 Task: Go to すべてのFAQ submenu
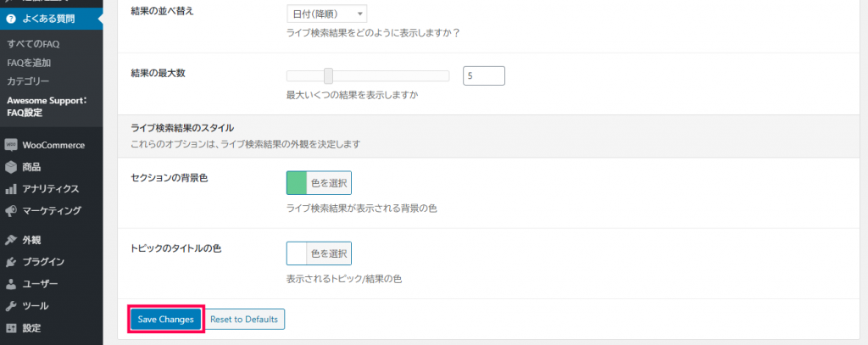tap(33, 44)
